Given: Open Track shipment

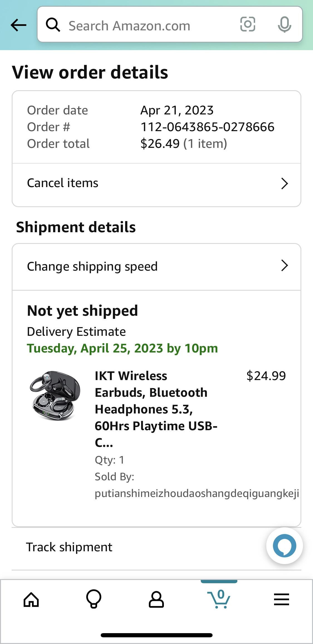Looking at the screenshot, I should (x=69, y=547).
